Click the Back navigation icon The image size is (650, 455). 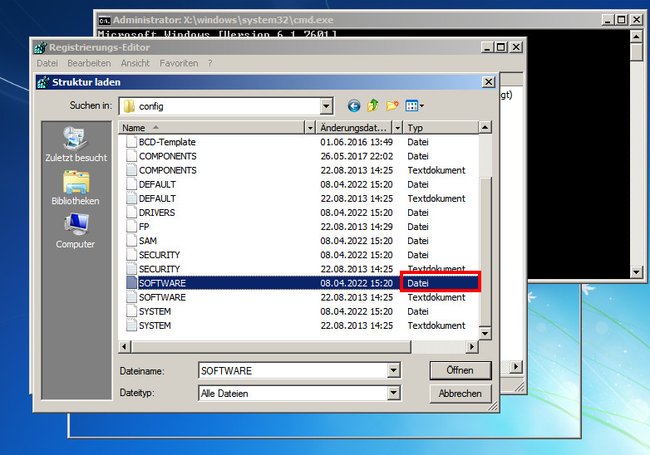(x=354, y=106)
